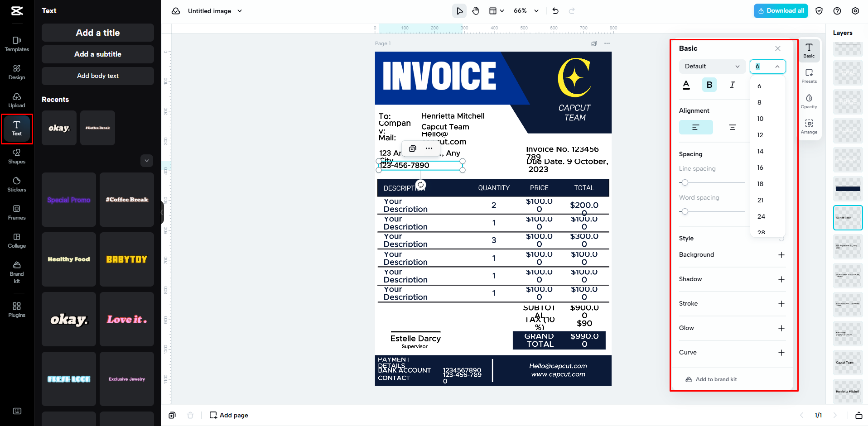Adjust the Line spacing slider
868x426 pixels.
(685, 182)
